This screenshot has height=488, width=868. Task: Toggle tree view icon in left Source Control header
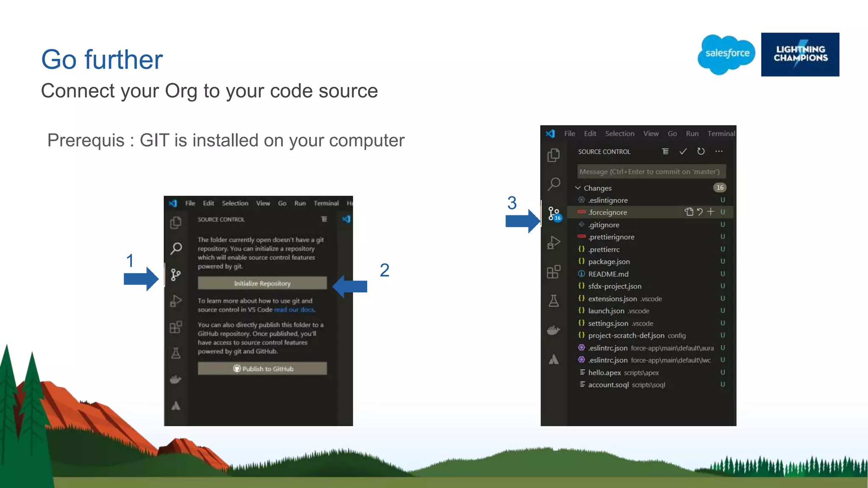[324, 219]
